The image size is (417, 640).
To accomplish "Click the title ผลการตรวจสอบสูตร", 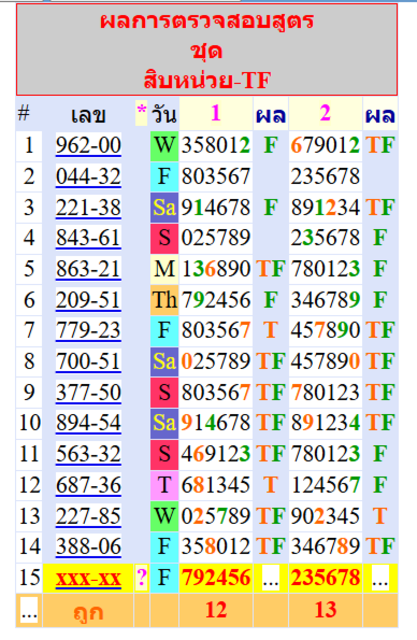I will click(207, 21).
